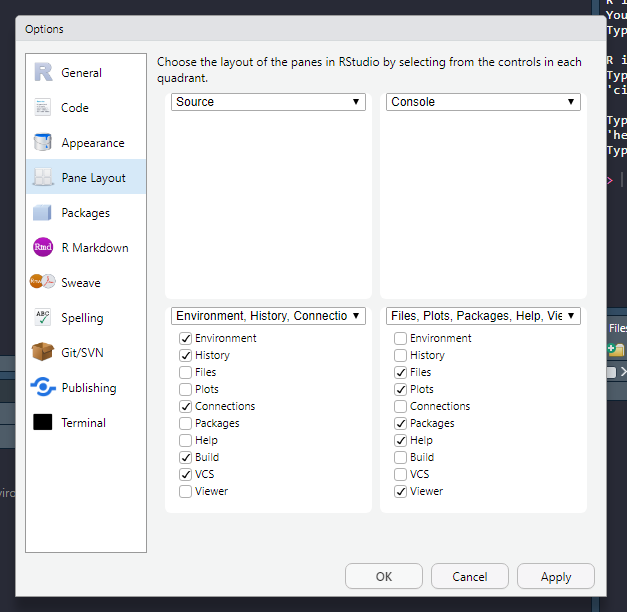Check Environment in right quadrant

(400, 338)
